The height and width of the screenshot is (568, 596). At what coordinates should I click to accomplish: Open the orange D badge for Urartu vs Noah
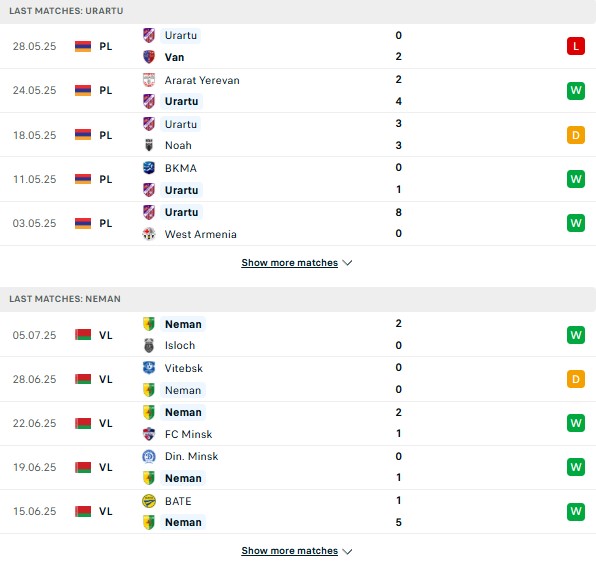coord(575,135)
